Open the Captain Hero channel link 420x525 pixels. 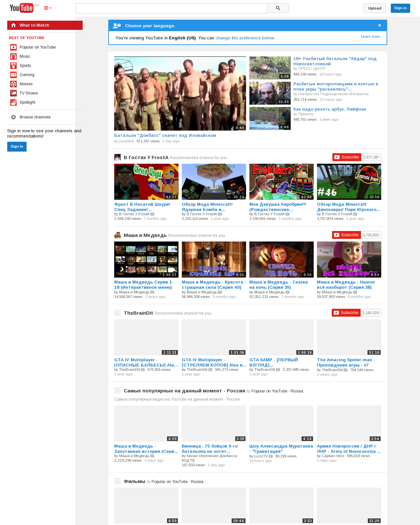coord(333,456)
